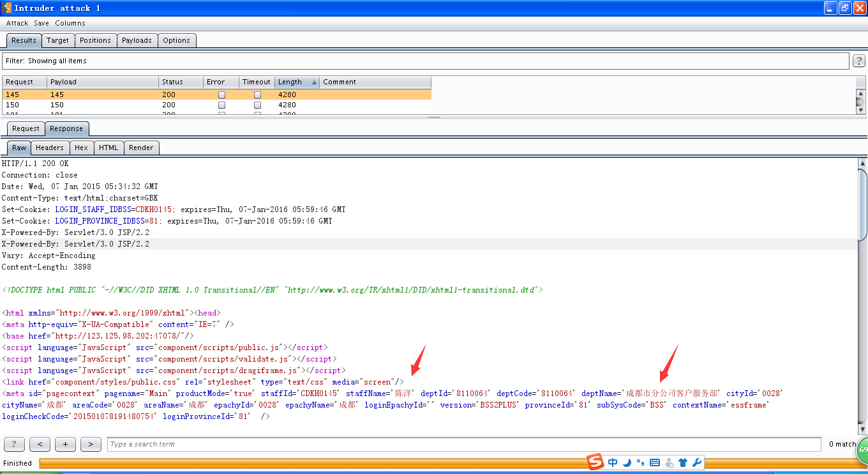Screen dimensions: 868x474
Task: Sort by Payload column header
Action: coord(103,82)
